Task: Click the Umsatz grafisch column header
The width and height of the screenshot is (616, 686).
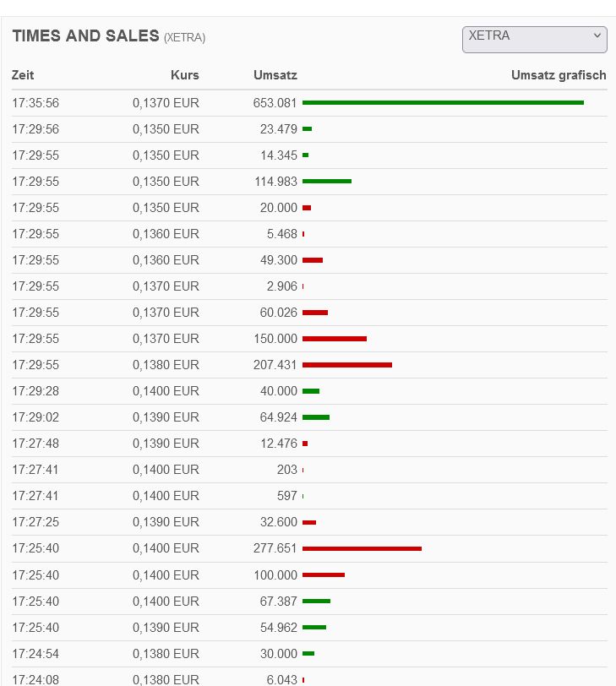Action: pos(559,75)
